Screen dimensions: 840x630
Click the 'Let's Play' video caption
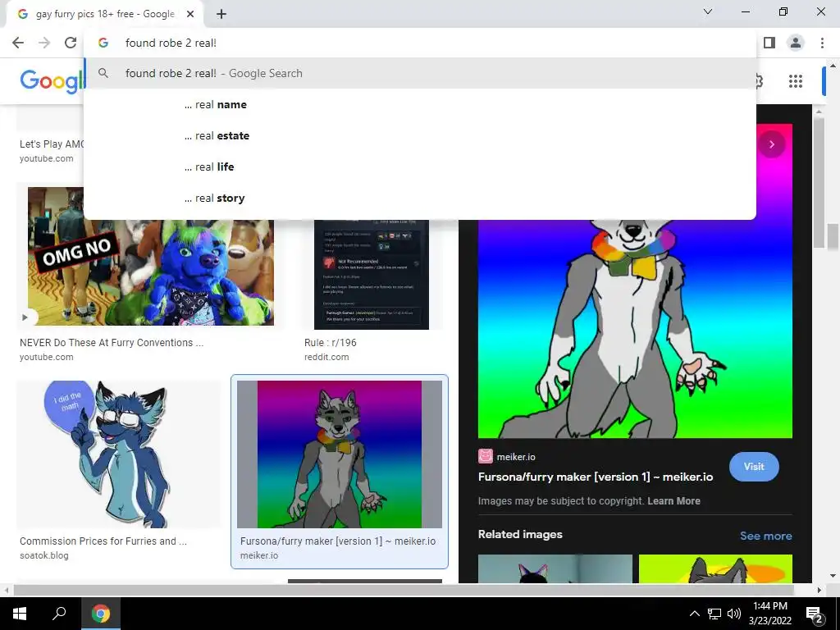pyautogui.click(x=52, y=144)
